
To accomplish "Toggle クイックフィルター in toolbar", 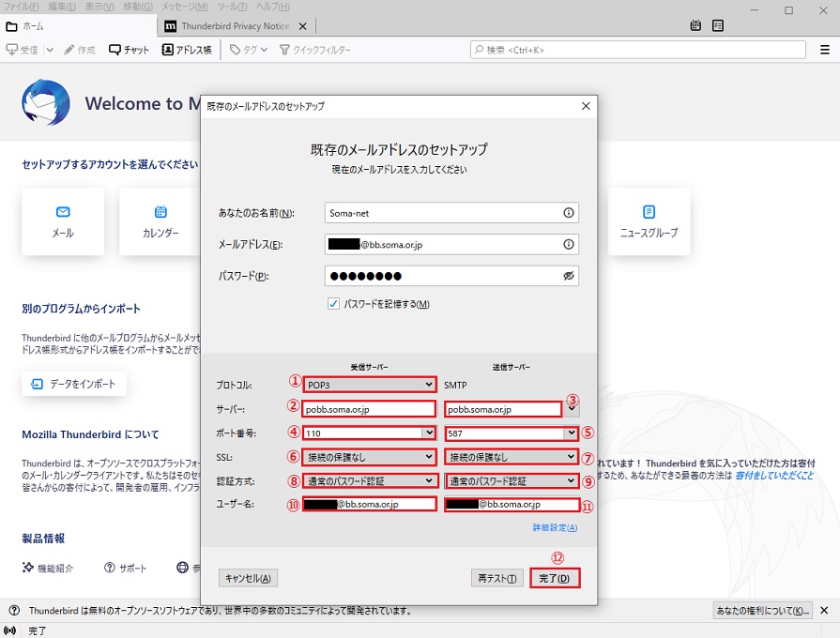I will 315,50.
